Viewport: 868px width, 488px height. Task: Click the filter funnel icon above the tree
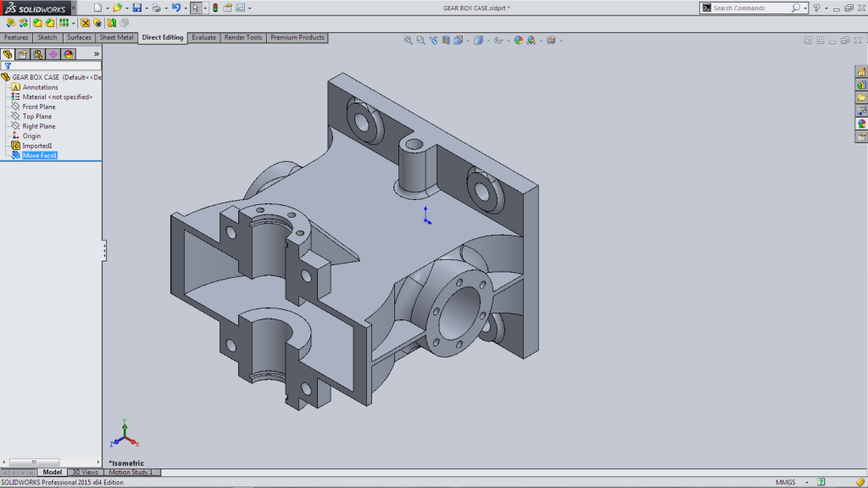tap(7, 64)
